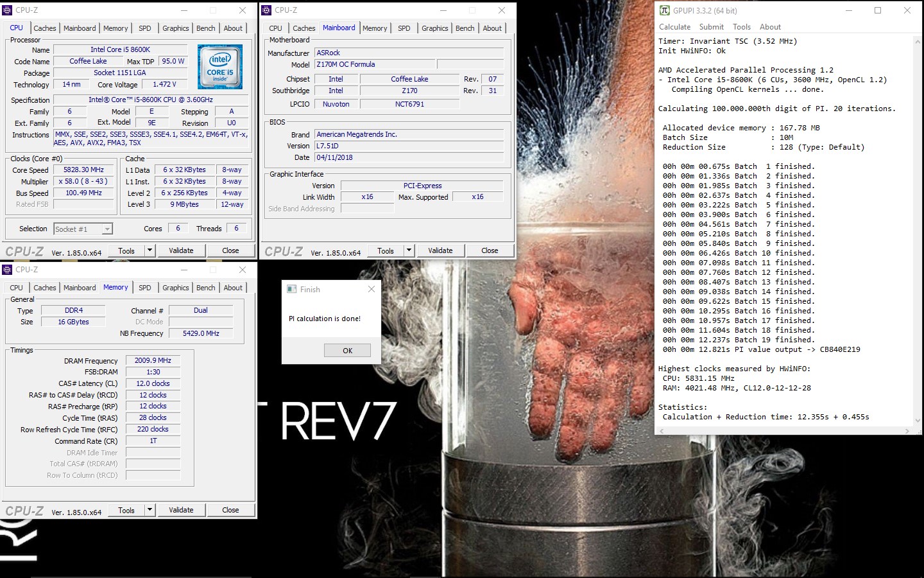Go to the CPU tab in the Memory window

pos(17,288)
